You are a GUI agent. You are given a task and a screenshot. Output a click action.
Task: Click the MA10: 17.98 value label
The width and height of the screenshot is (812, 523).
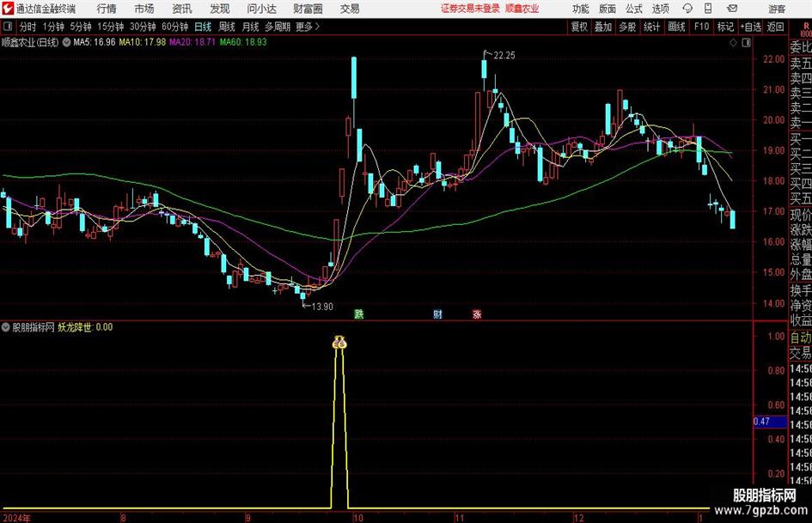[x=143, y=42]
